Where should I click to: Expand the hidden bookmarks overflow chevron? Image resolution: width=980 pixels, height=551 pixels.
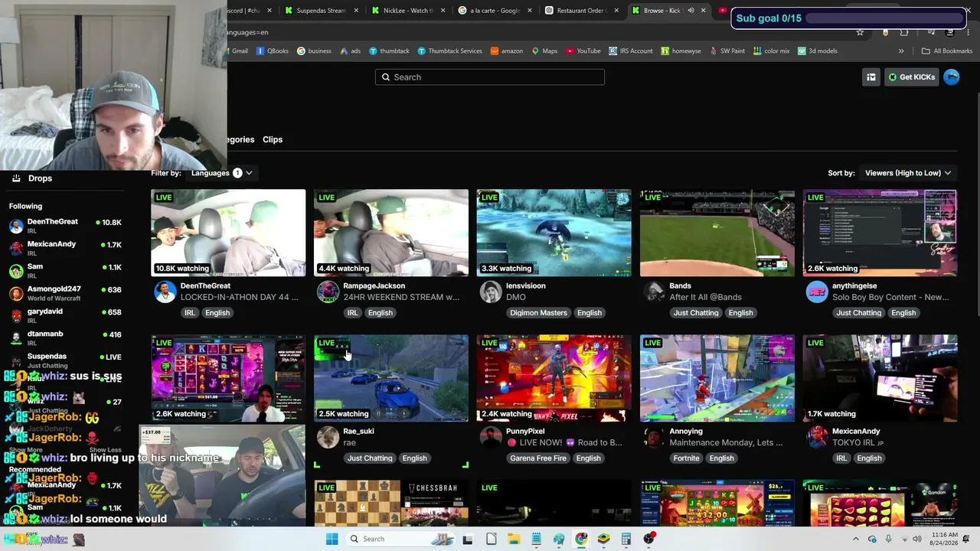point(901,51)
